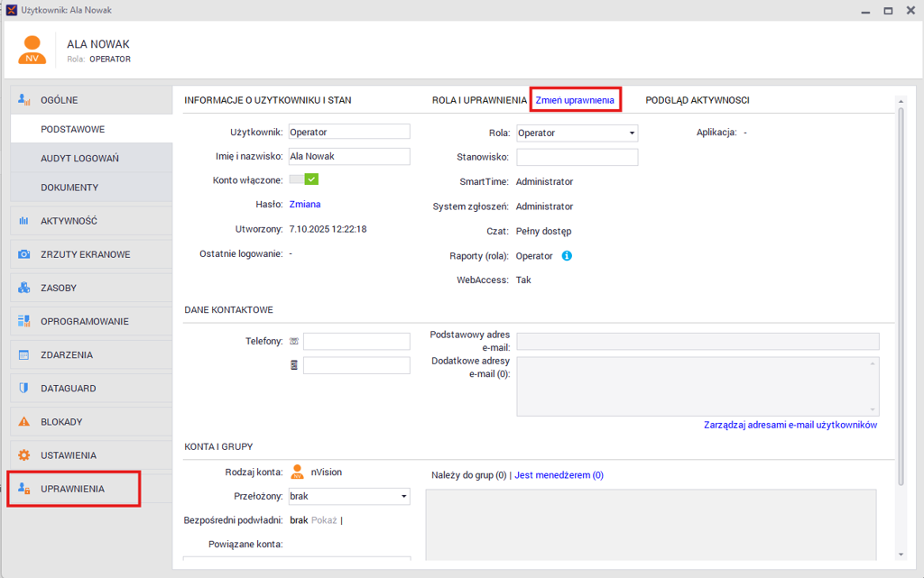Click the Blokady warning triangle icon
The width and height of the screenshot is (924, 578).
tap(24, 422)
